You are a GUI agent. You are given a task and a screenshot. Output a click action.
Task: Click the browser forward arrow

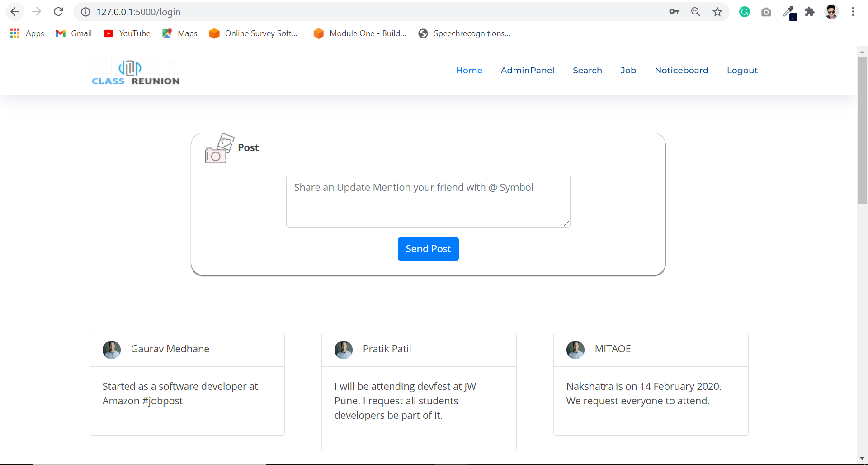[x=37, y=12]
